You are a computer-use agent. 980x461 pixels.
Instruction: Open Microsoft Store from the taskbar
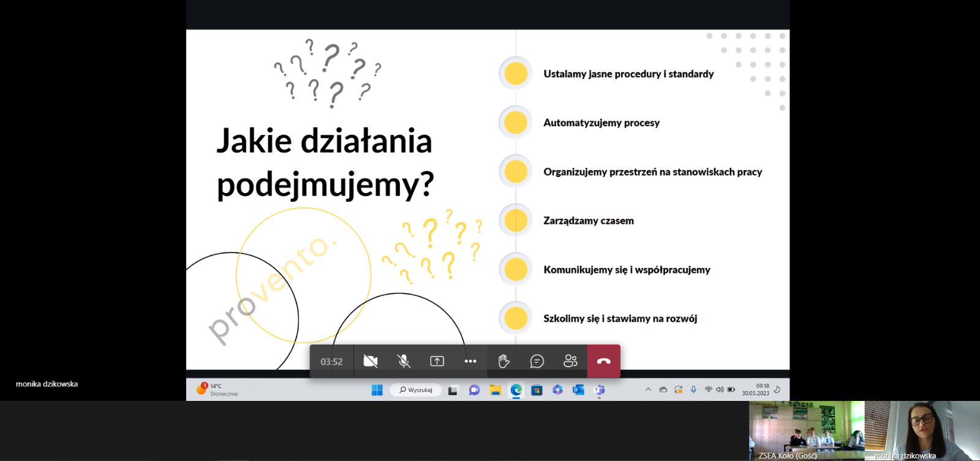click(x=537, y=390)
